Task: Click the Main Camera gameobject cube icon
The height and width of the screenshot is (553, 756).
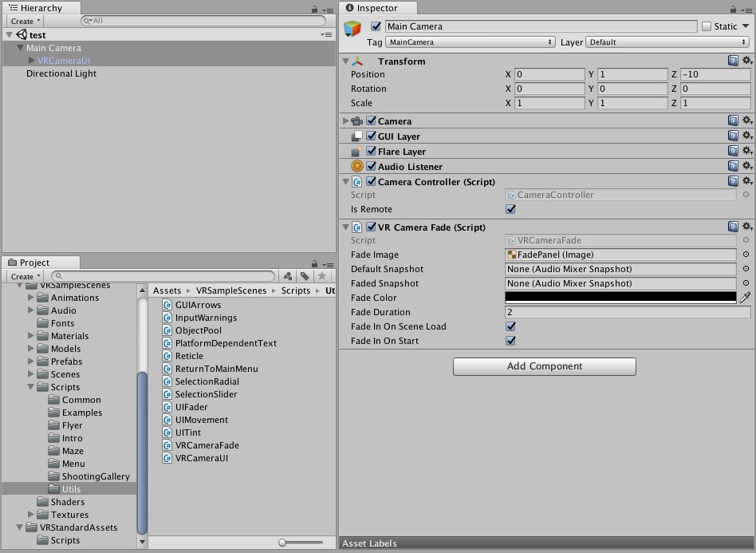Action: (x=352, y=29)
